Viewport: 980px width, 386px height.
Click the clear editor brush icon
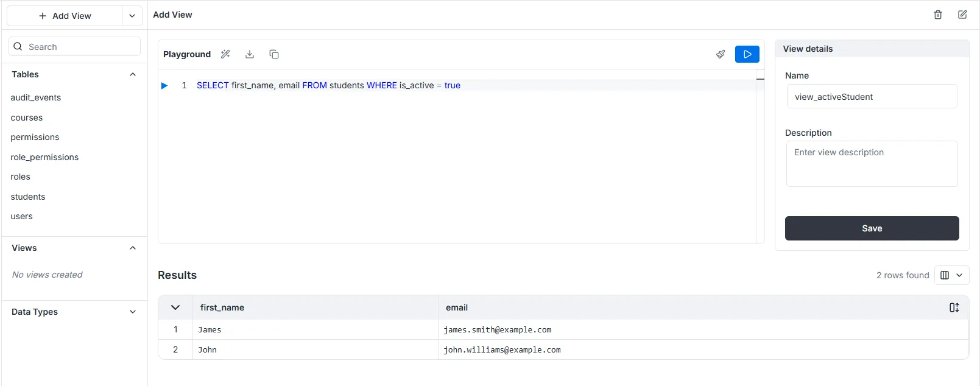pyautogui.click(x=721, y=54)
